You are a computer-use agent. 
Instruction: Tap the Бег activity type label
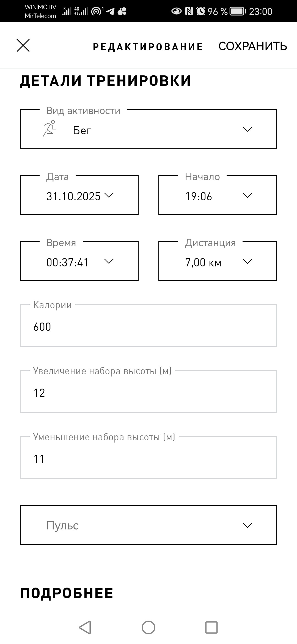[82, 130]
